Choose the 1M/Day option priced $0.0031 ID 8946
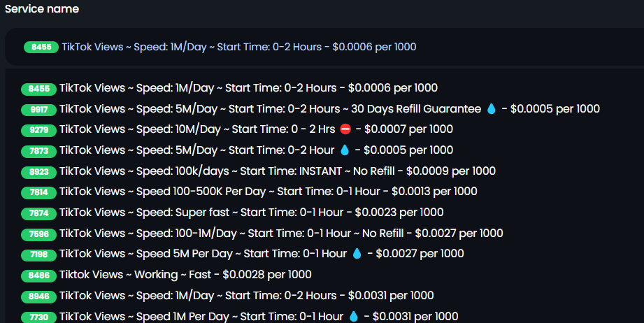 (227, 296)
